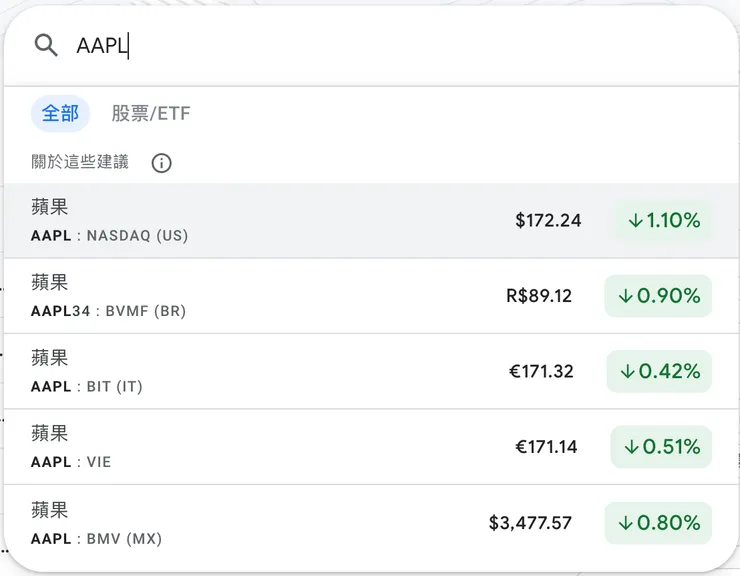This screenshot has height=576, width=740.
Task: Click the 0.80% change badge
Action: [x=658, y=523]
